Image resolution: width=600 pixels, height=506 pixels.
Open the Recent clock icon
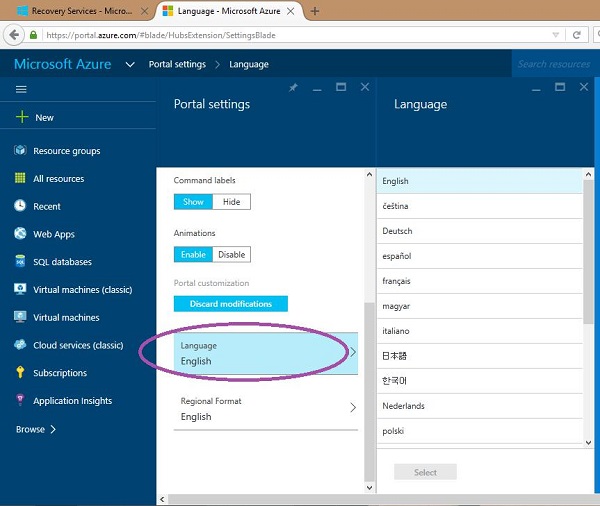pyautogui.click(x=20, y=206)
